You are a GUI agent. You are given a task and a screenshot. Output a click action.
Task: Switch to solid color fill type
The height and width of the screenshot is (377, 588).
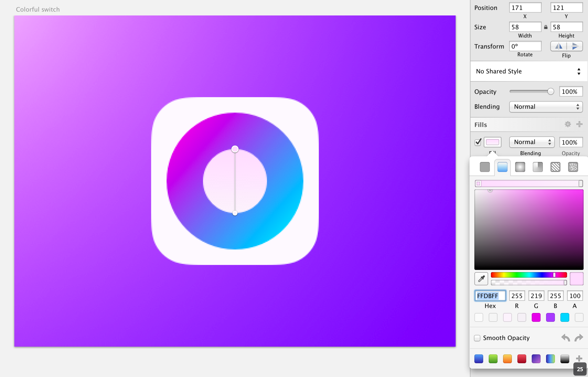[x=485, y=167]
